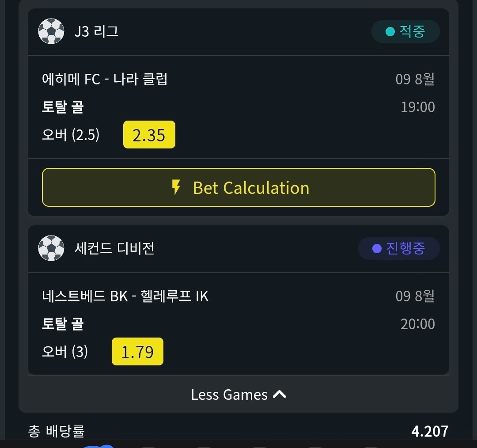Click the 세컨드 디비전 soccer ball icon

tap(51, 248)
